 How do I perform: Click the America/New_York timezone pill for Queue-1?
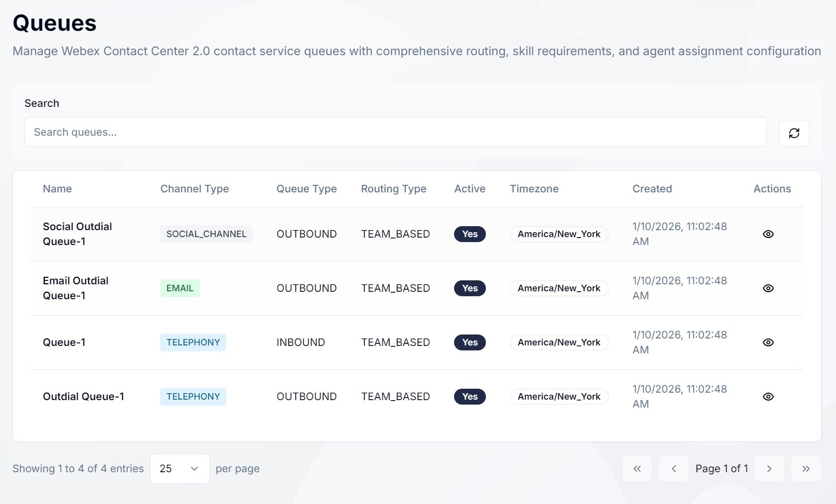(559, 342)
